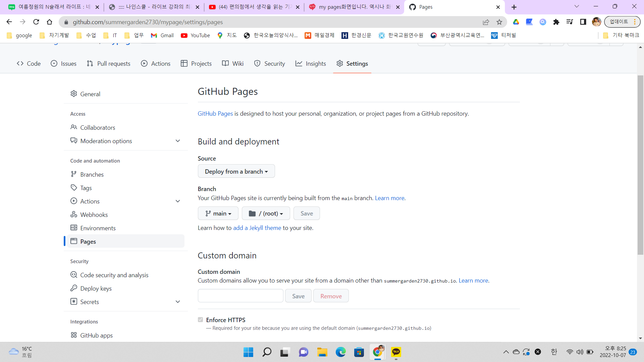
Task: Bookmark this page with star icon
Action: 499,22
